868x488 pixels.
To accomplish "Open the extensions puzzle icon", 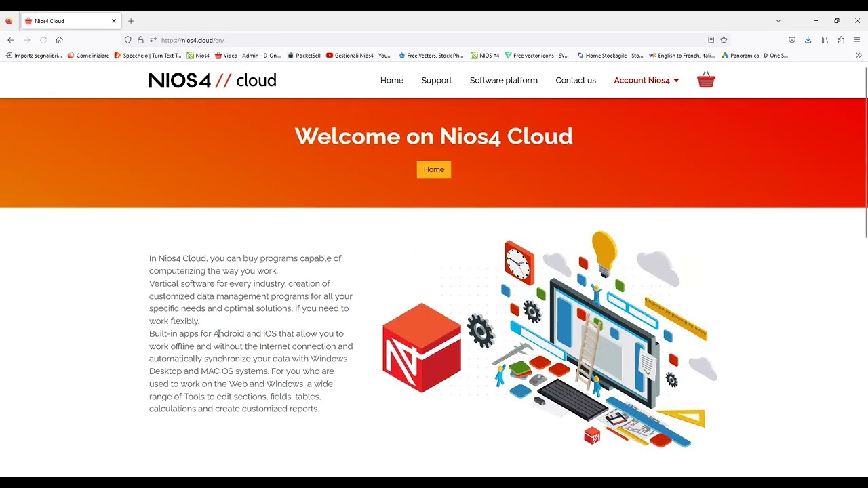I will (x=841, y=40).
